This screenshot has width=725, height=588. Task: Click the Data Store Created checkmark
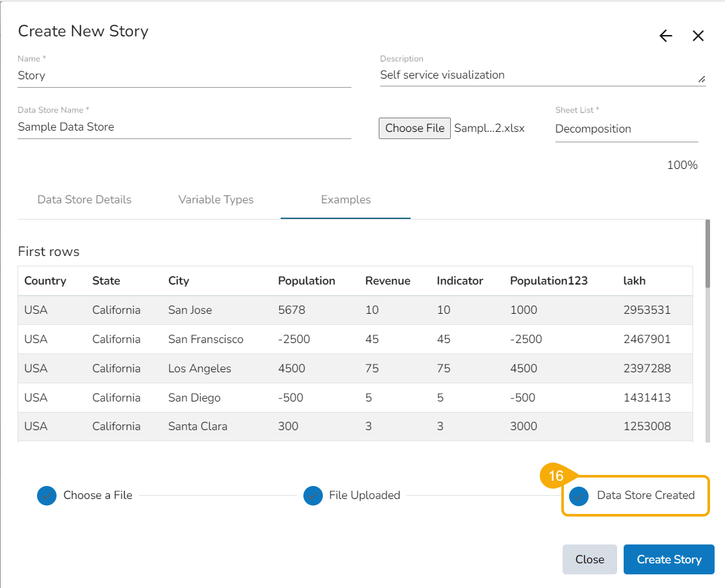tap(579, 496)
